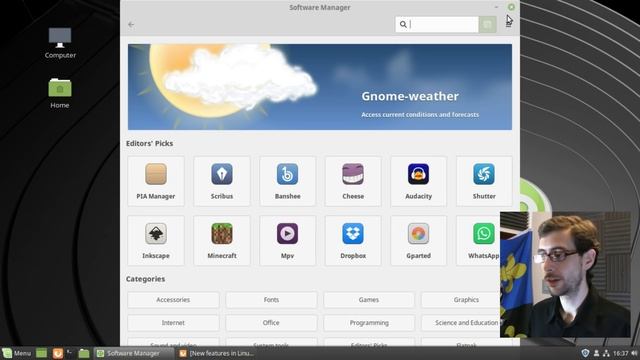Select the Banshee app icon

[287, 174]
